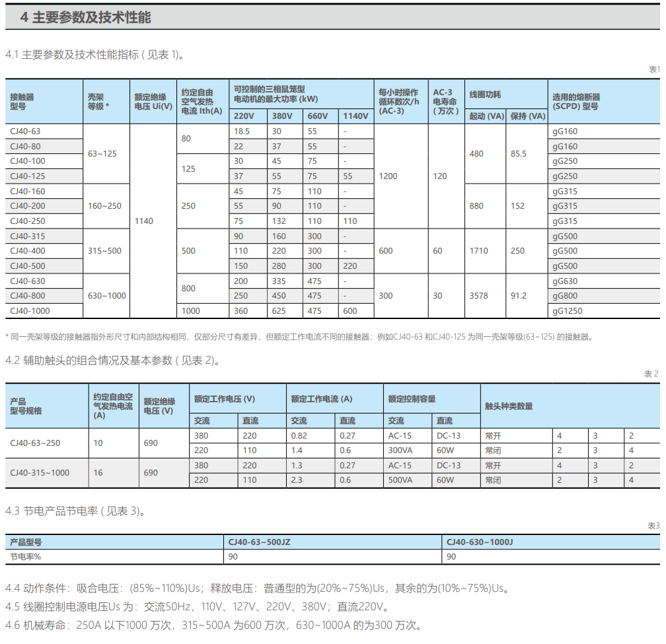666x644 pixels.
Task: Click the heading '4 主要参数及技术性能'
Action: click(85, 17)
